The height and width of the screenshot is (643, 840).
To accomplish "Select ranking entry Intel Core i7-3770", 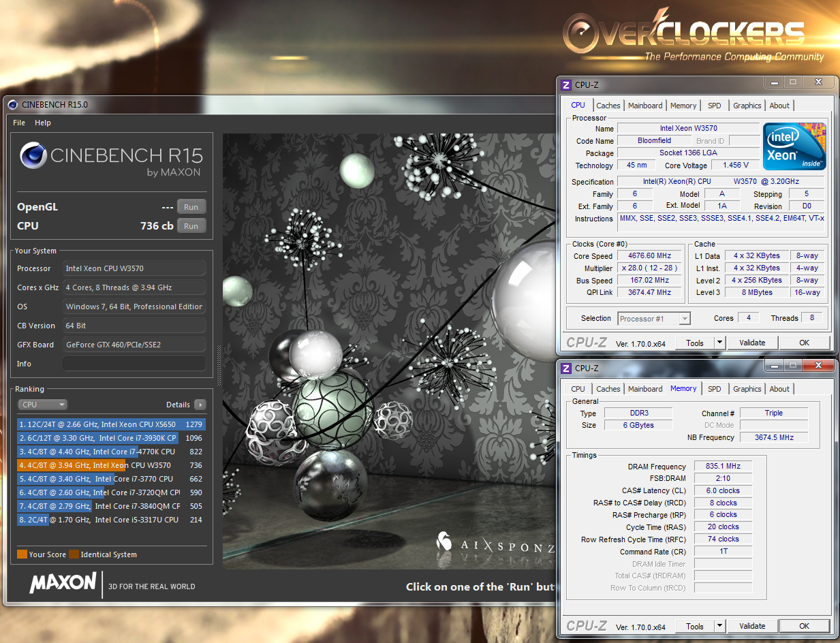I will click(x=111, y=479).
